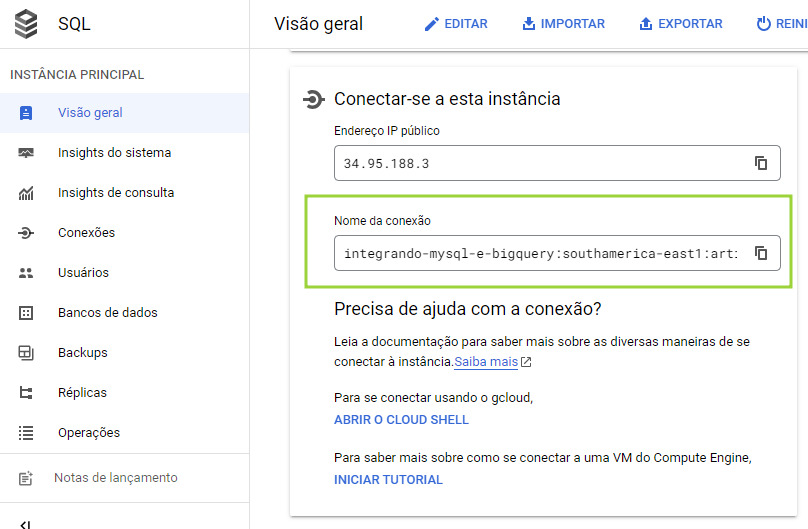Click the 'Para se conectar usando o gcloud,' text
This screenshot has width=808, height=529.
point(433,398)
